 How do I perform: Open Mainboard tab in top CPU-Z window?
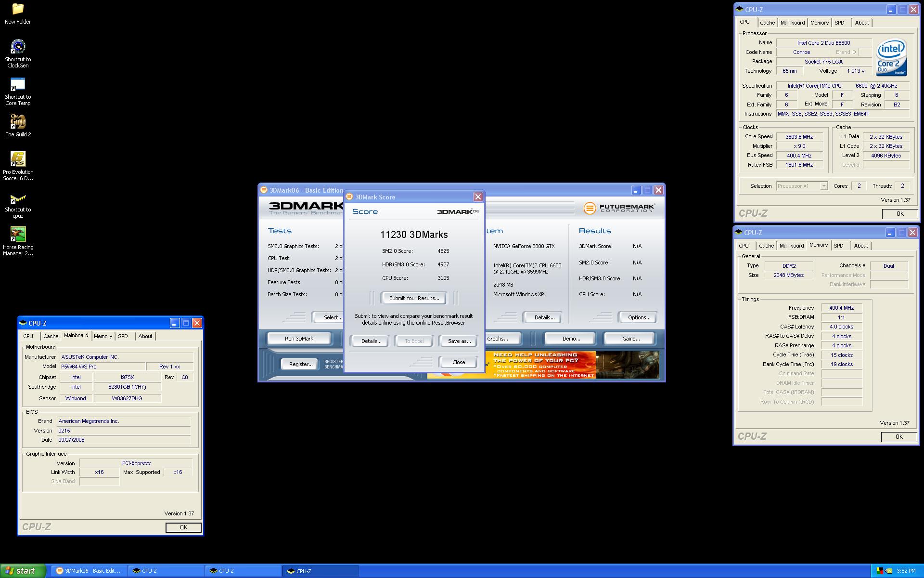tap(792, 23)
